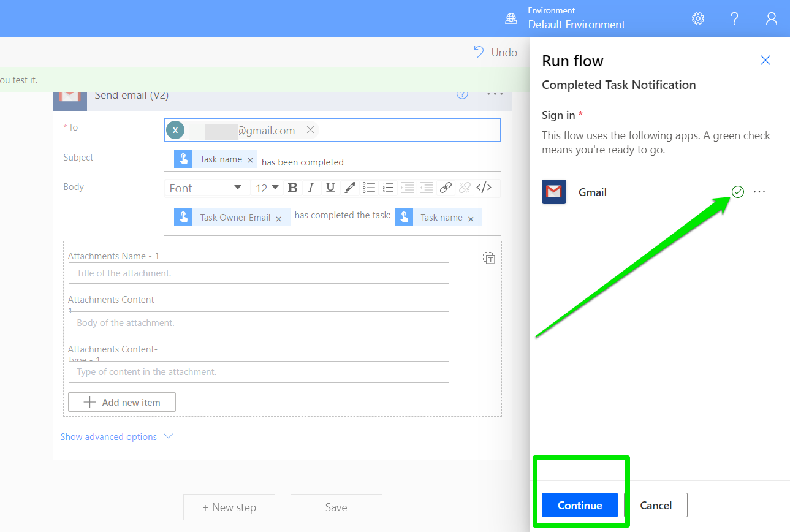Remove Task name token from Subject
Screen dimensions: 790x532
pos(250,160)
